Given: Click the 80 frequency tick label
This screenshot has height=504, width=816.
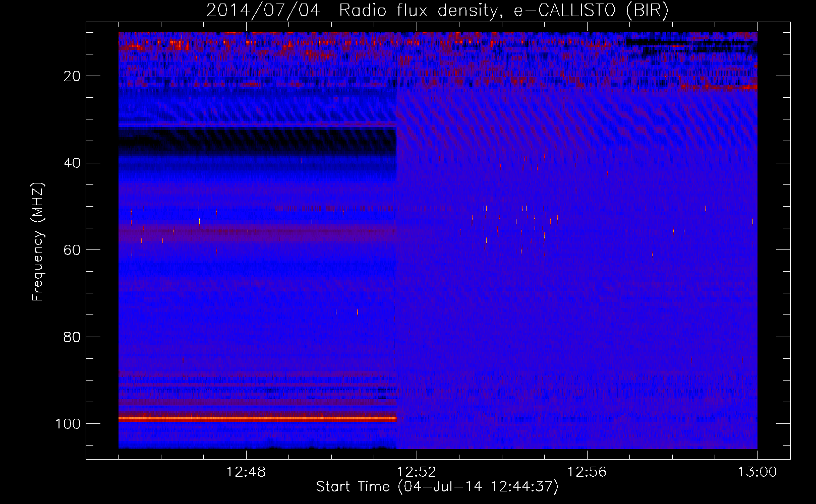Looking at the screenshot, I should [x=72, y=337].
